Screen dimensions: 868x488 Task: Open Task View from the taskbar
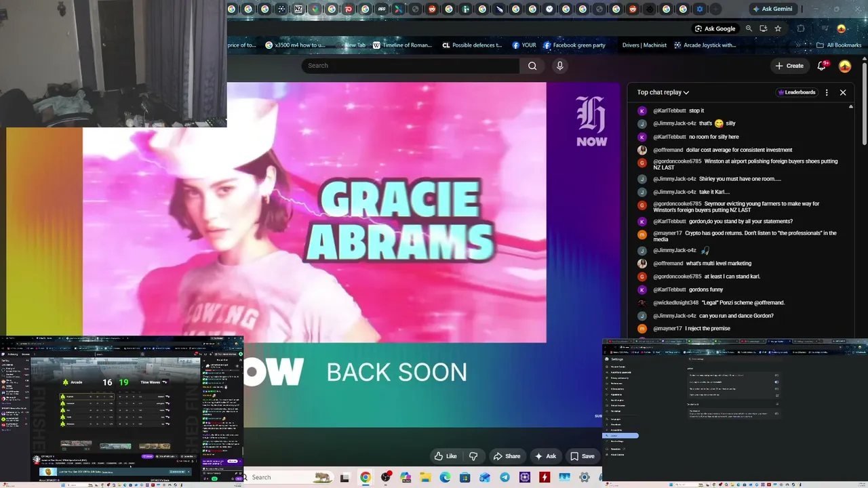click(344, 478)
